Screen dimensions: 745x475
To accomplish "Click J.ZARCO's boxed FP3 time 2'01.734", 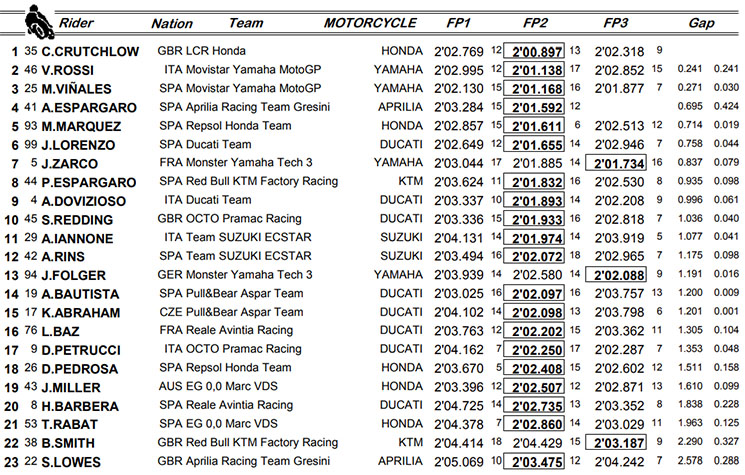I will pos(616,165).
